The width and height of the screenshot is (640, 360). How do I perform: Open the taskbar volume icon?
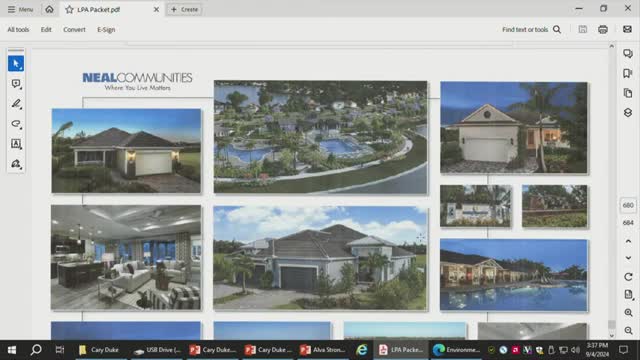(x=576, y=350)
